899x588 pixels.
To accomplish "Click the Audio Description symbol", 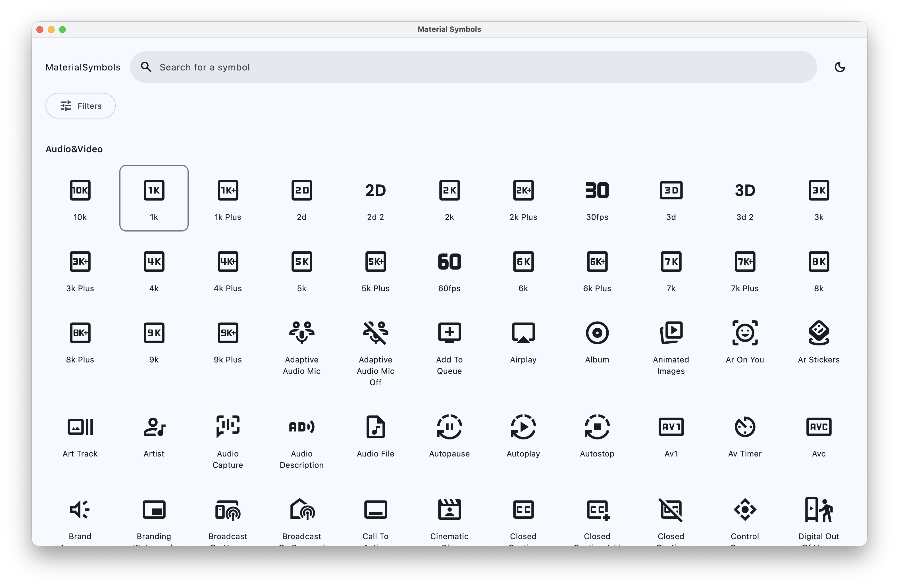I will point(301,427).
